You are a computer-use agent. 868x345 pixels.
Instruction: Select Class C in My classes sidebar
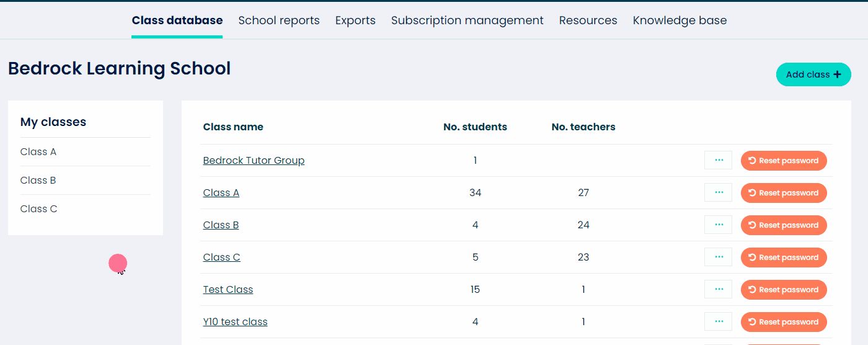pyautogui.click(x=38, y=209)
